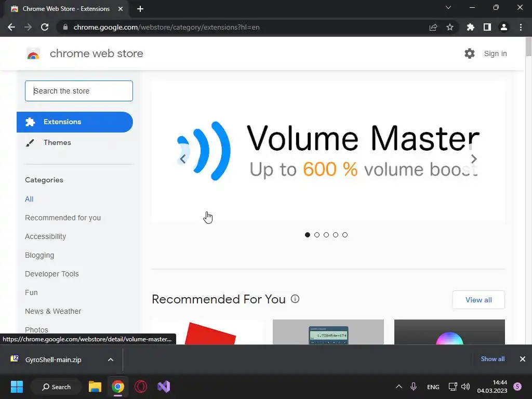
Task: Click View all recommended extensions
Action: pos(478,300)
